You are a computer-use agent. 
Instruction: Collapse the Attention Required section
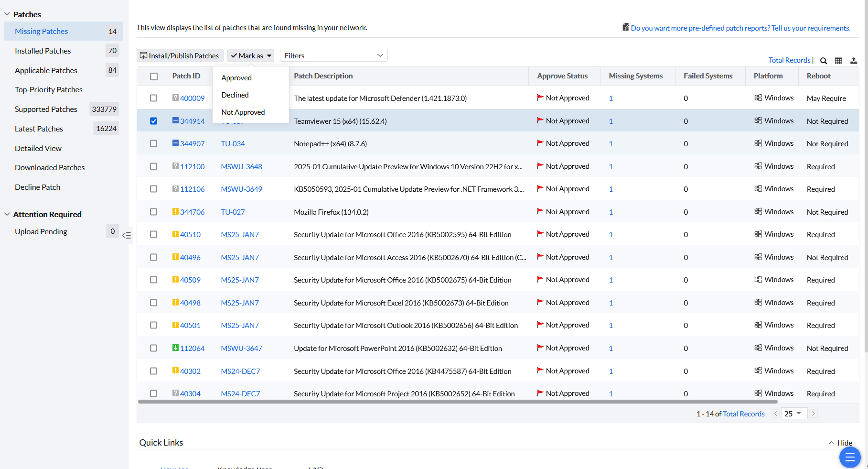tap(7, 214)
